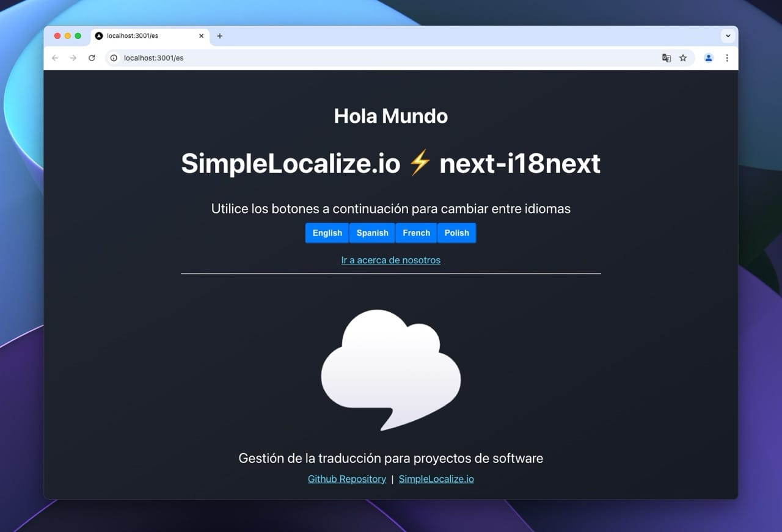Click the browser back arrow

click(55, 58)
